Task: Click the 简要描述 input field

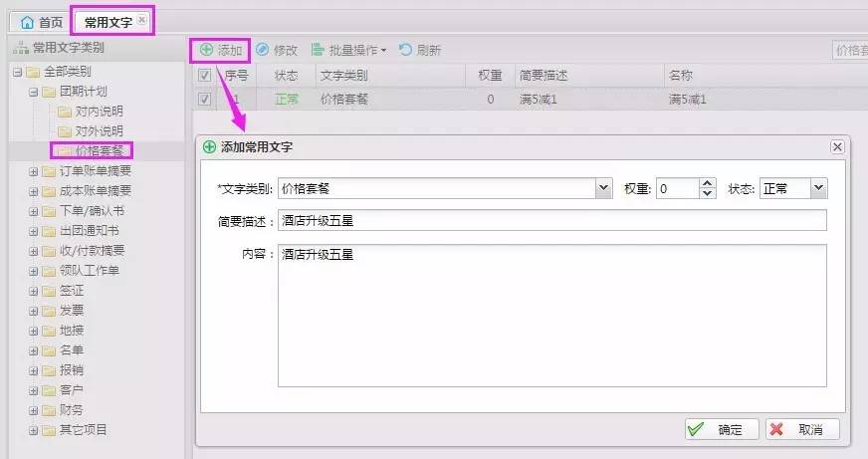Action: [552, 220]
